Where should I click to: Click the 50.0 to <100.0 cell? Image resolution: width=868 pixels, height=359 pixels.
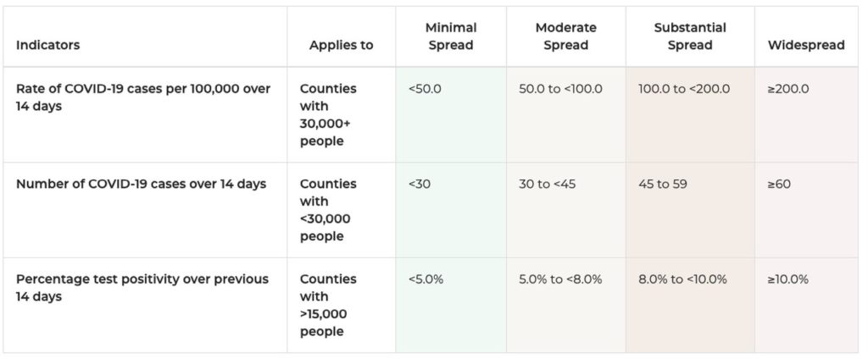click(x=560, y=89)
